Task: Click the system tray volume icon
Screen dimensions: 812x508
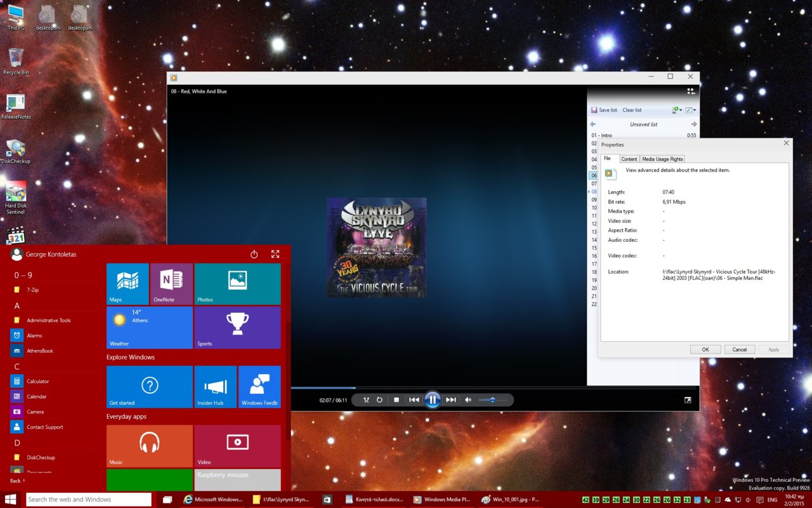Action: 749,500
